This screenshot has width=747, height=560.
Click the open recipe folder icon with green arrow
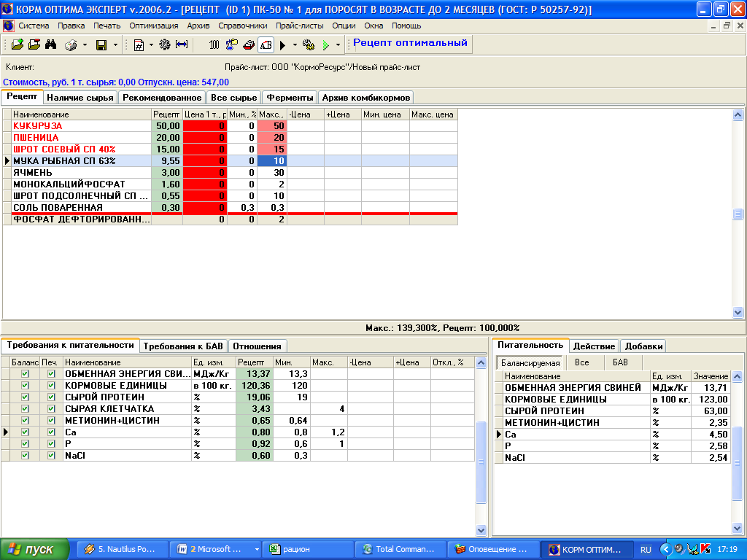tap(18, 44)
